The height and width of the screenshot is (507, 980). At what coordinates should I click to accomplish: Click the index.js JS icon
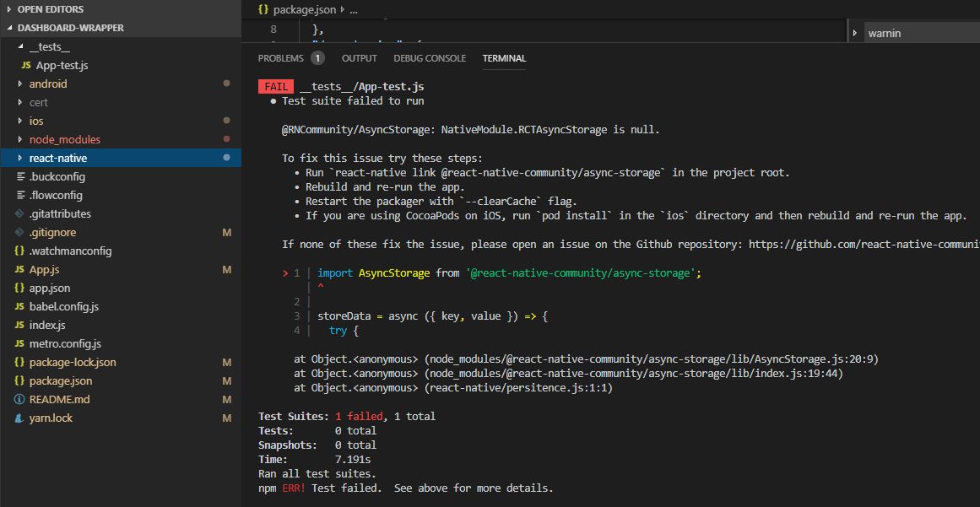19,326
